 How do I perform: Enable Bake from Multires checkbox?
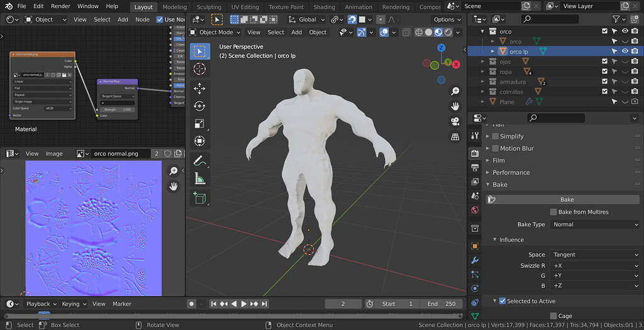553,212
